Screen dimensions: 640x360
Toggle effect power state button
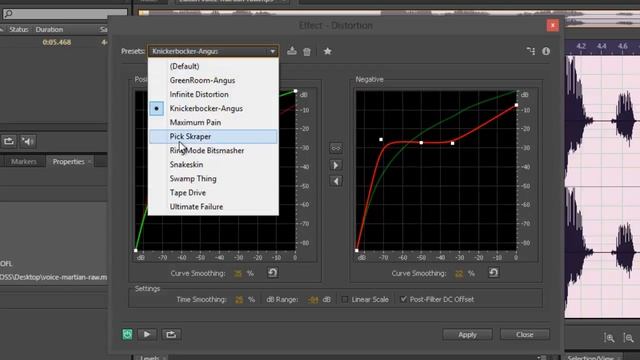point(127,334)
